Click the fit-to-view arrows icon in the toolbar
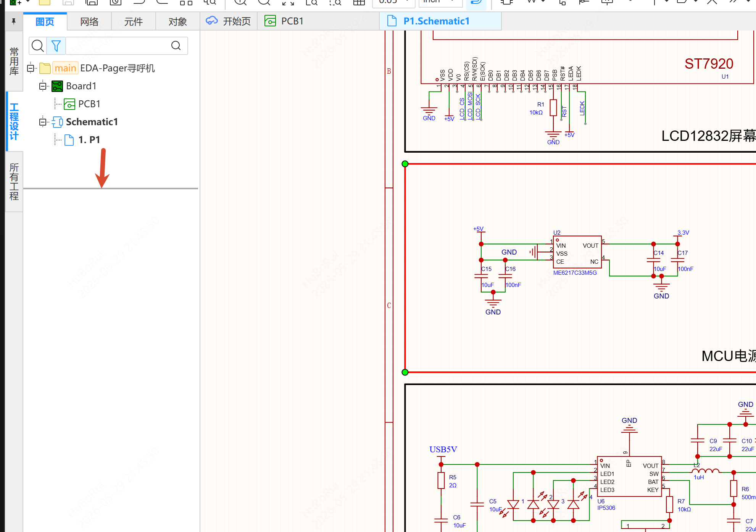This screenshot has height=532, width=756. coord(288,3)
